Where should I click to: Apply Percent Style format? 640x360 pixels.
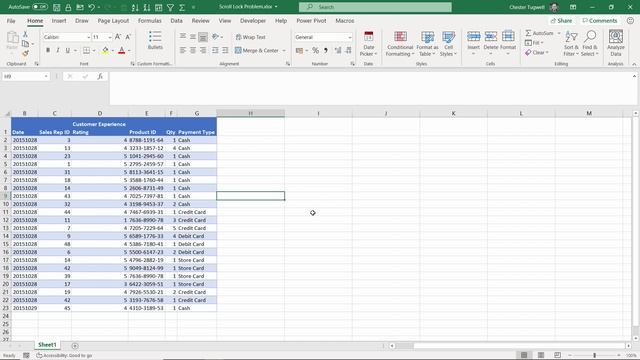(x=315, y=51)
